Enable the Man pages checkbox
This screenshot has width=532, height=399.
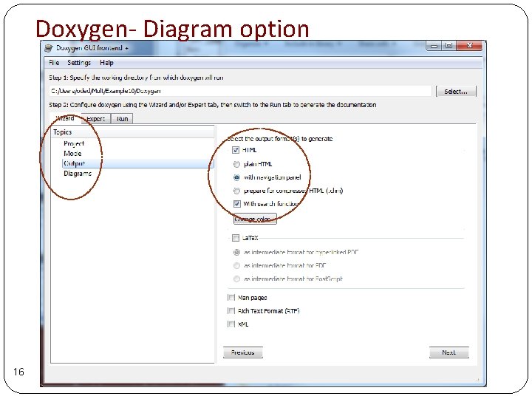(x=231, y=298)
